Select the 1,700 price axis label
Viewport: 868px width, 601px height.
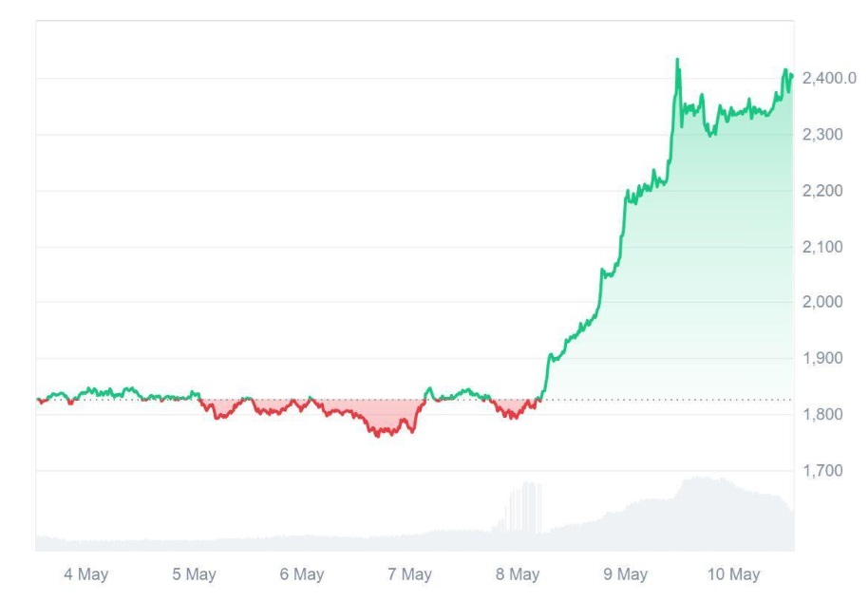pos(822,471)
